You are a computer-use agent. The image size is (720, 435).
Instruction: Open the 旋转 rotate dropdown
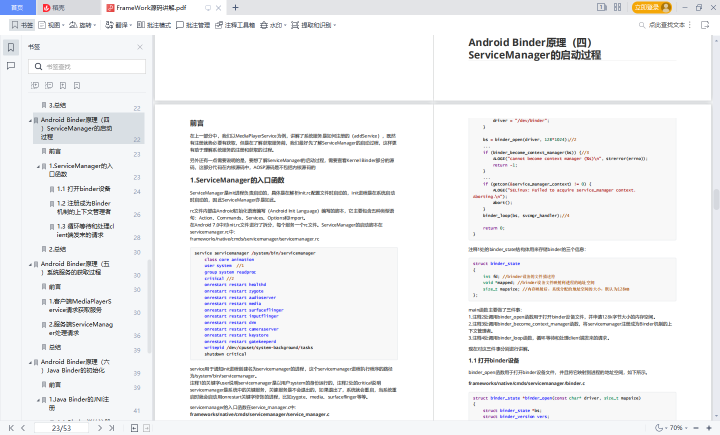click(x=83, y=25)
